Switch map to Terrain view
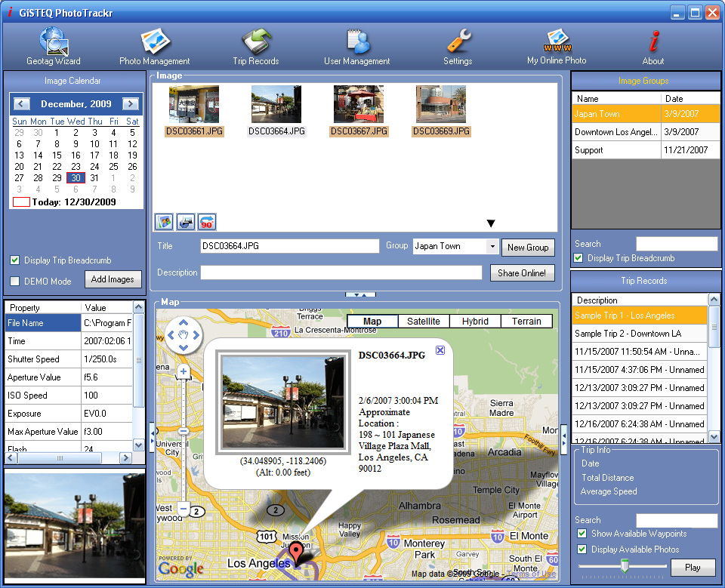Viewport: 725px width, 588px height. (x=526, y=322)
